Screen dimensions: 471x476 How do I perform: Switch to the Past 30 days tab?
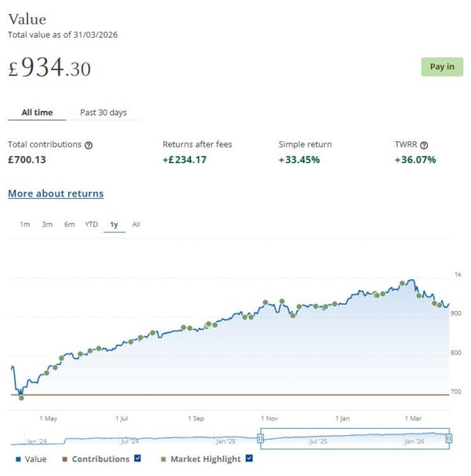tap(103, 112)
